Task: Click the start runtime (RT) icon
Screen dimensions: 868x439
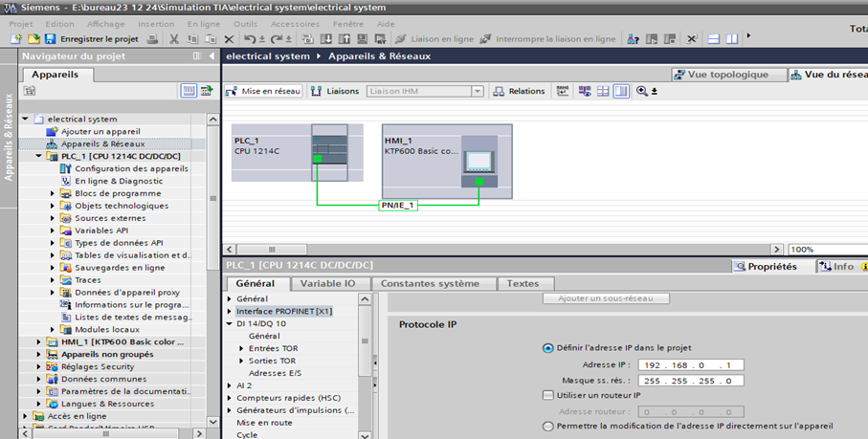Action: [380, 39]
